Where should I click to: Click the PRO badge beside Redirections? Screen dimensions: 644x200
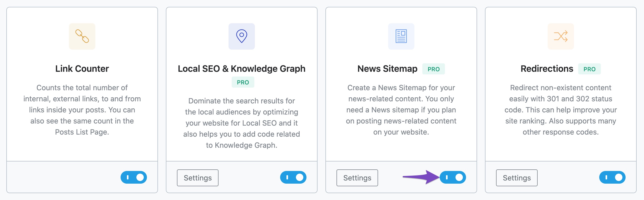click(x=589, y=69)
